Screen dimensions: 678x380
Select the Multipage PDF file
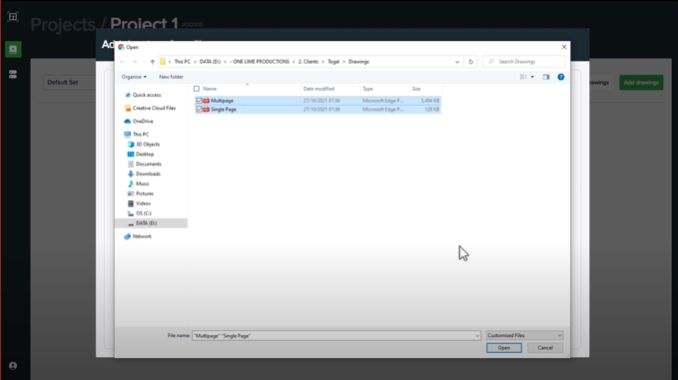coord(317,101)
